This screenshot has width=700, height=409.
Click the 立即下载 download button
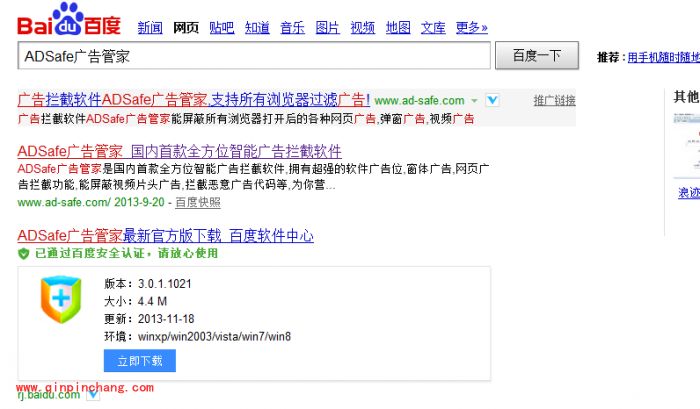(x=140, y=360)
